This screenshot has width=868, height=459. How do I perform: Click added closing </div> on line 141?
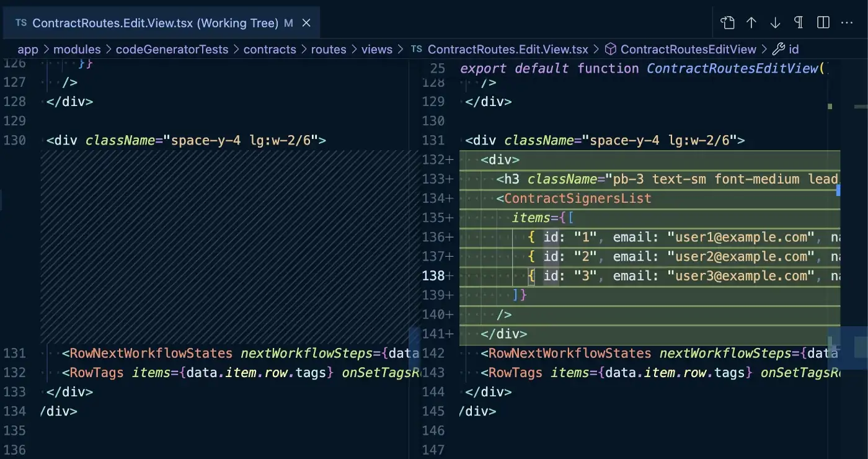tap(504, 334)
